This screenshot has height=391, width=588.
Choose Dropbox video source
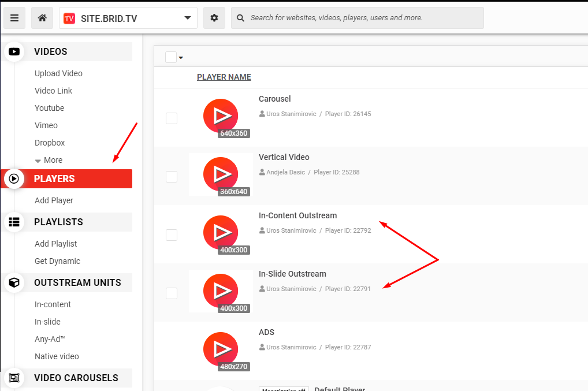pyautogui.click(x=50, y=143)
